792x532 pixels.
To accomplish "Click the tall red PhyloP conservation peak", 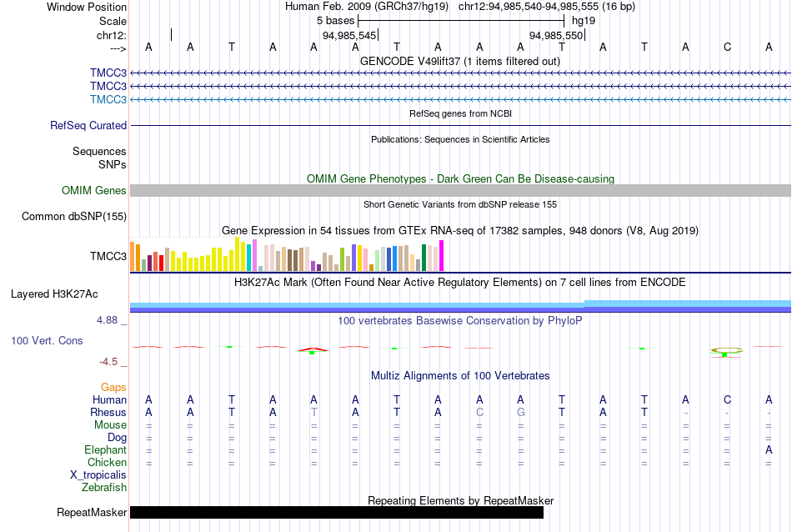I will (x=313, y=349).
